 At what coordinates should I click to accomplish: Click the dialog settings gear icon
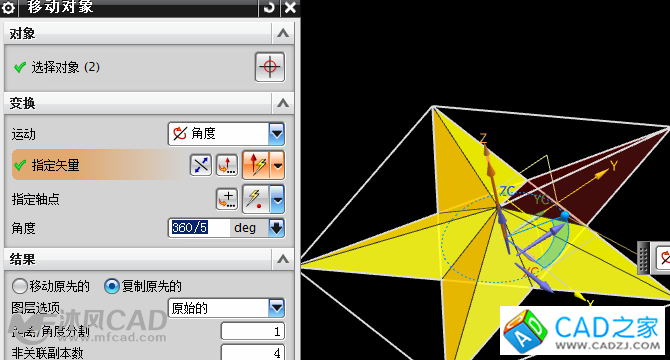click(9, 7)
